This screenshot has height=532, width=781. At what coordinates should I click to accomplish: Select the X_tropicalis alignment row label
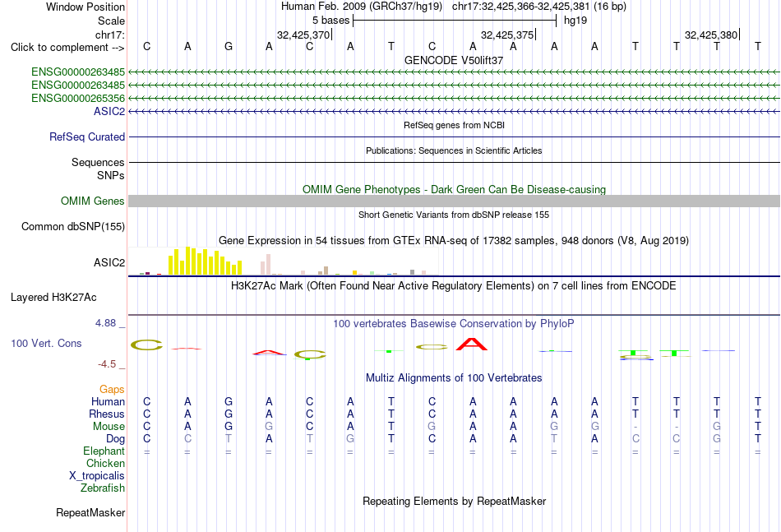point(97,476)
